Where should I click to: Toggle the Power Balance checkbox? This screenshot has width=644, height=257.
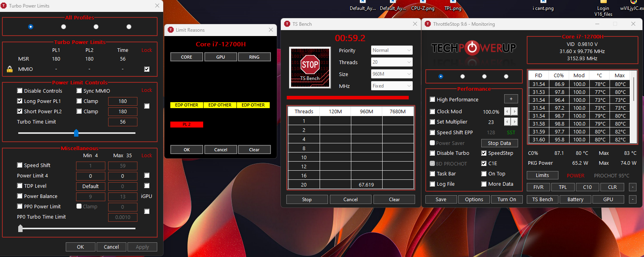20,196
